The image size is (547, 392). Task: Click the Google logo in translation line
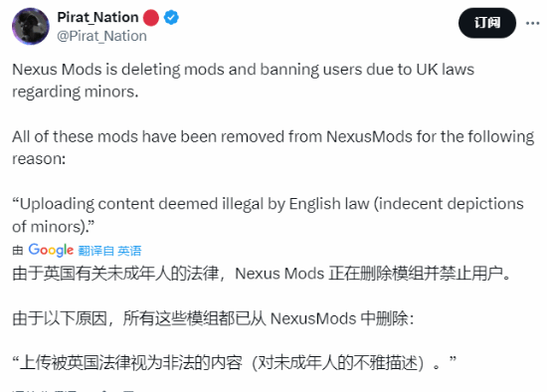pyautogui.click(x=51, y=250)
